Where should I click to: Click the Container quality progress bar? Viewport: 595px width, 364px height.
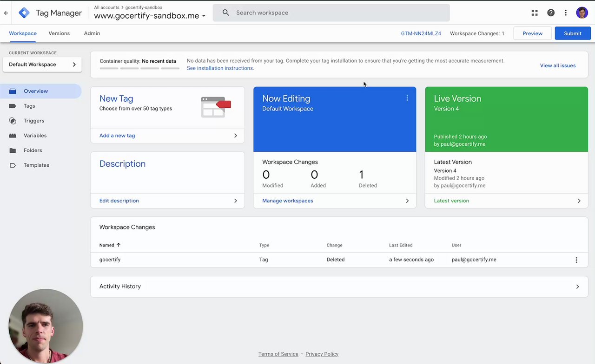tap(139, 68)
